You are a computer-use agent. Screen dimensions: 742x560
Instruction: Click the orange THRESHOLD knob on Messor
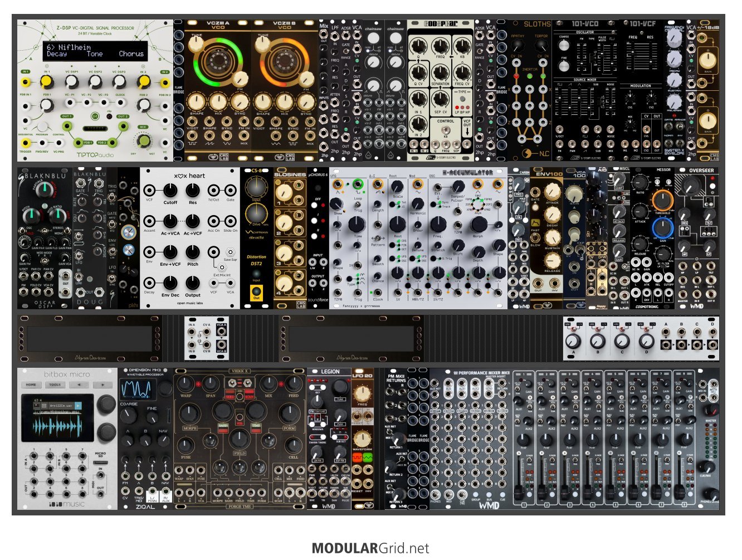pos(662,201)
